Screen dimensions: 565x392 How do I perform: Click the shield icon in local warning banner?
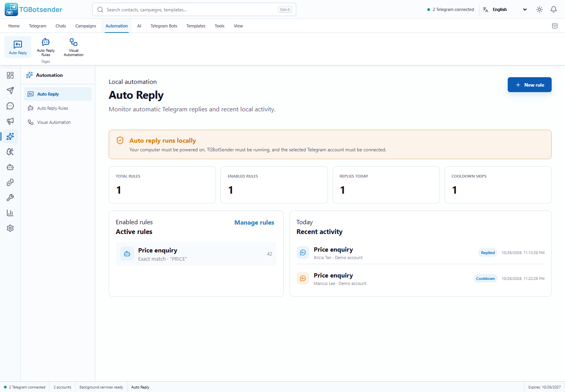pos(120,140)
